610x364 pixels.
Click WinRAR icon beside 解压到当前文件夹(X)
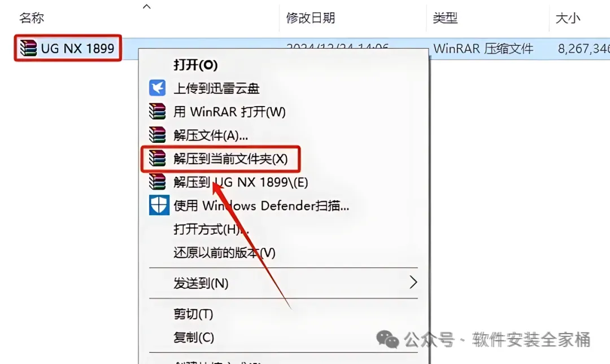click(x=157, y=159)
